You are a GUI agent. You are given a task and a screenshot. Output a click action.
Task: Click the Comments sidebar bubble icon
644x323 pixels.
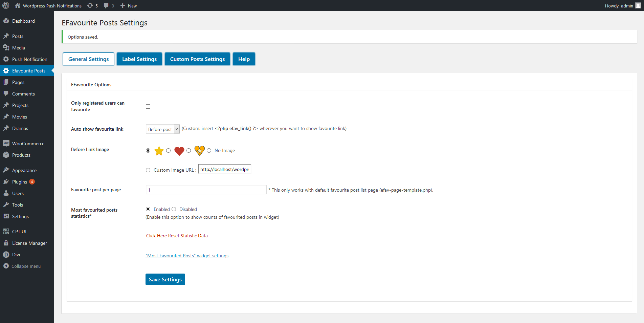6,93
